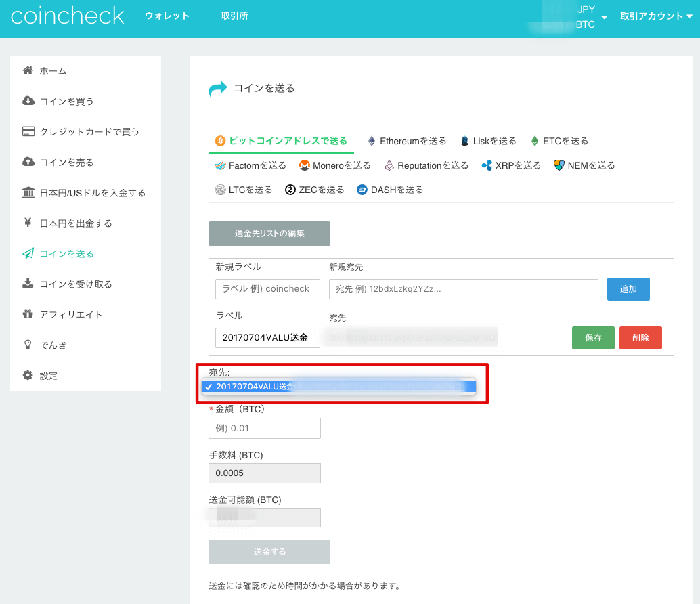The image size is (700, 604).
Task: Switch to Moneroを送る tab
Action: coord(335,166)
